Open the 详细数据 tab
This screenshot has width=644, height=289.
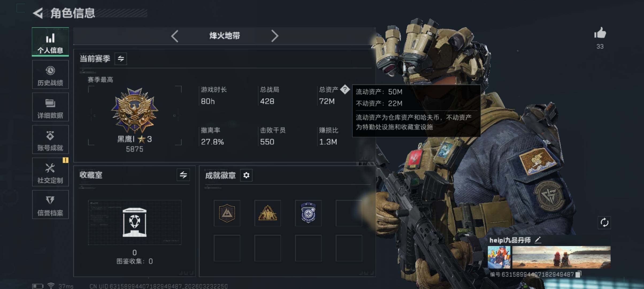(50, 107)
